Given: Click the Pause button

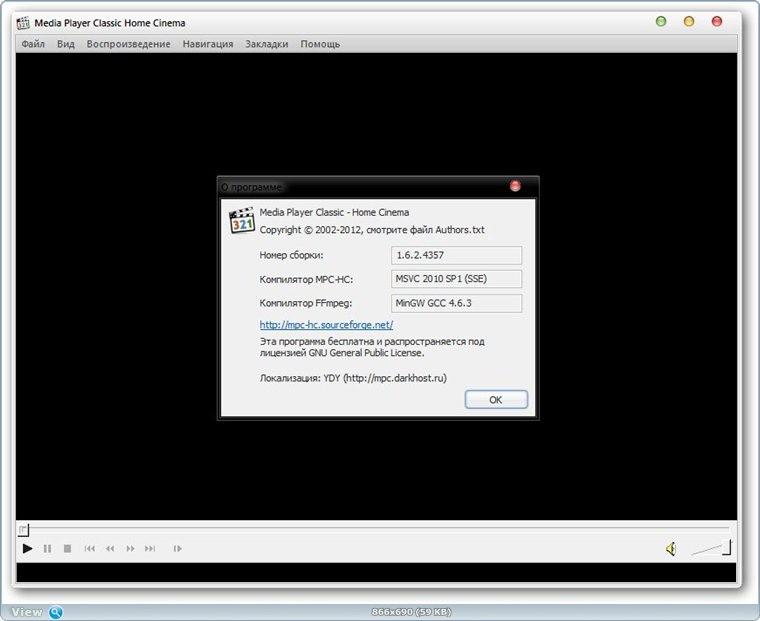Looking at the screenshot, I should coord(47,548).
